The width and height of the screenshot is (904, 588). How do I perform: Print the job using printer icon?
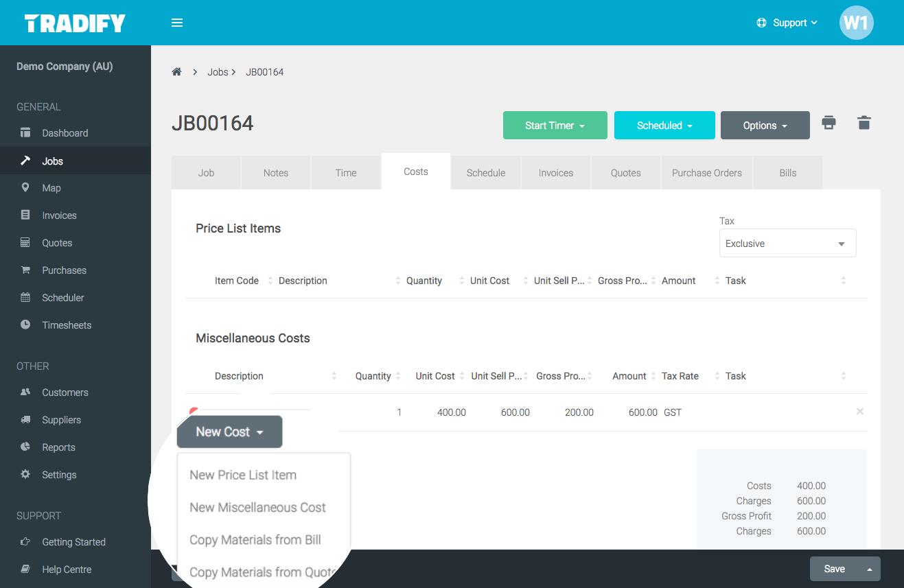829,123
